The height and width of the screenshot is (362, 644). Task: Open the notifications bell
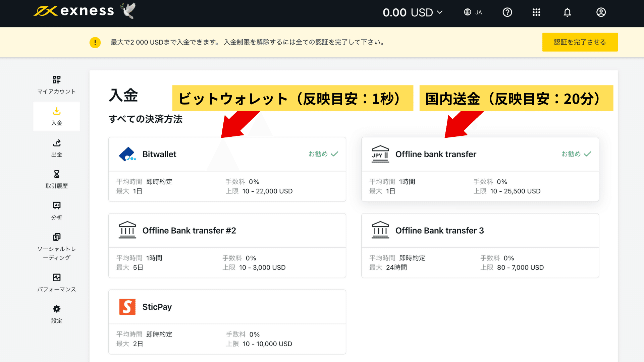[x=567, y=12]
